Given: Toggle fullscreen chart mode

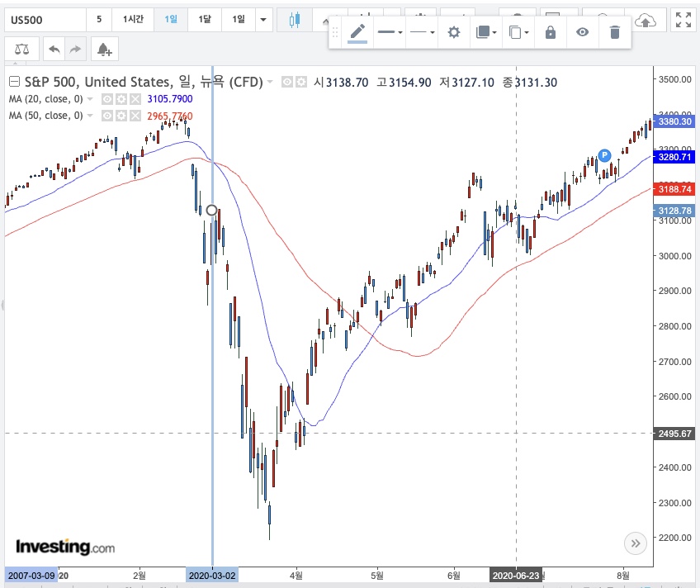Looking at the screenshot, I should (683, 20).
